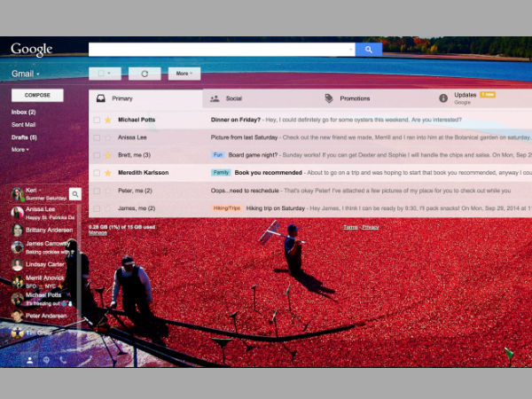Viewport: 532px width, 399px height.
Task: Expand the More actions toolbar dropdown
Action: pos(184,74)
